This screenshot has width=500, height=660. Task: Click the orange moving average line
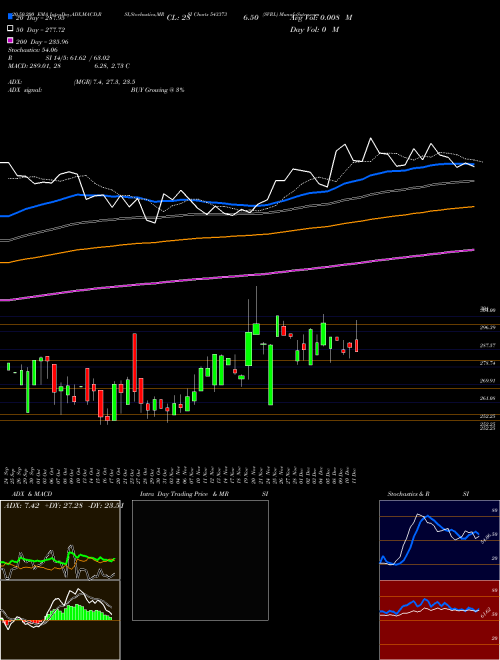point(236,237)
